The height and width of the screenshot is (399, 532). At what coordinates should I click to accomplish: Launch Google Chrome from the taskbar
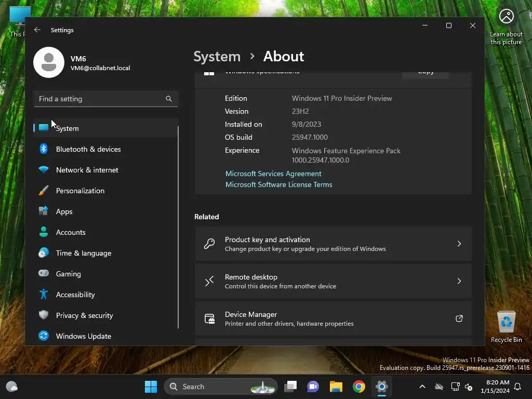click(358, 387)
